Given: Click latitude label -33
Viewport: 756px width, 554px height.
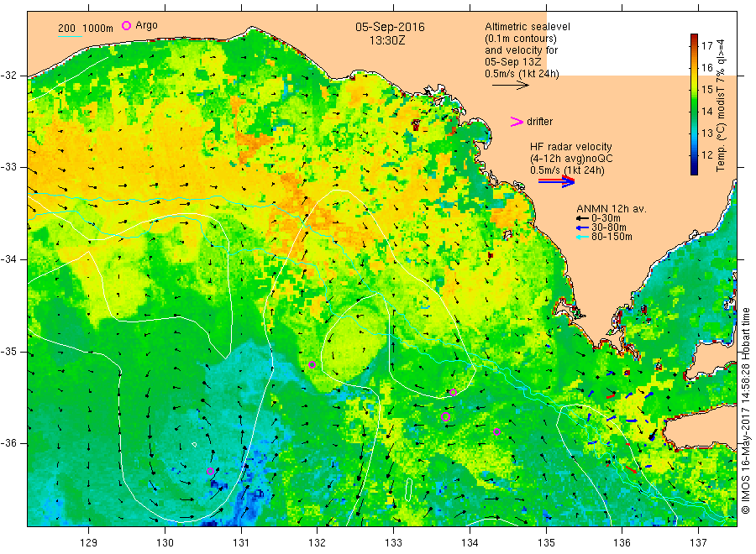Looking at the screenshot, I should 8,167.
